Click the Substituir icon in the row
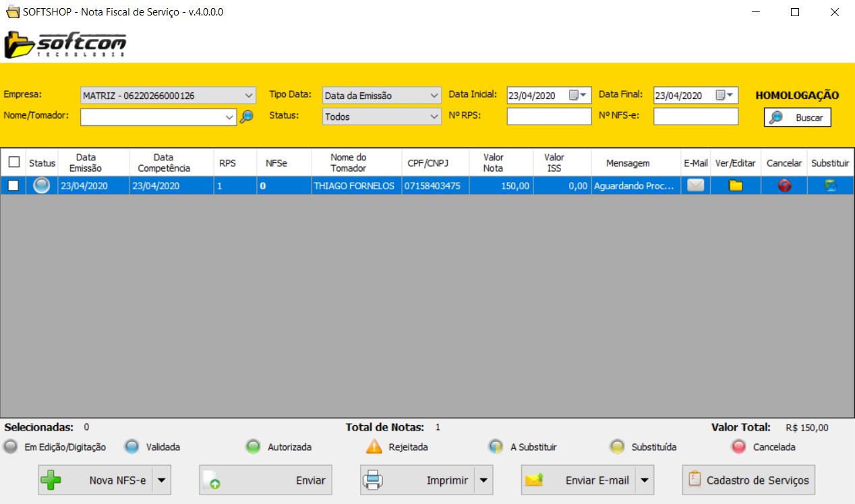The image size is (855, 504). coord(831,186)
